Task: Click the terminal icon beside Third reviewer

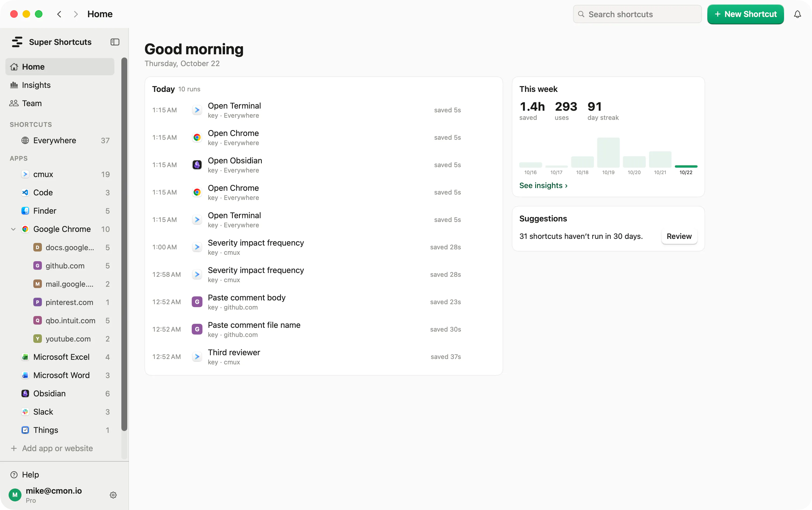Action: tap(197, 357)
